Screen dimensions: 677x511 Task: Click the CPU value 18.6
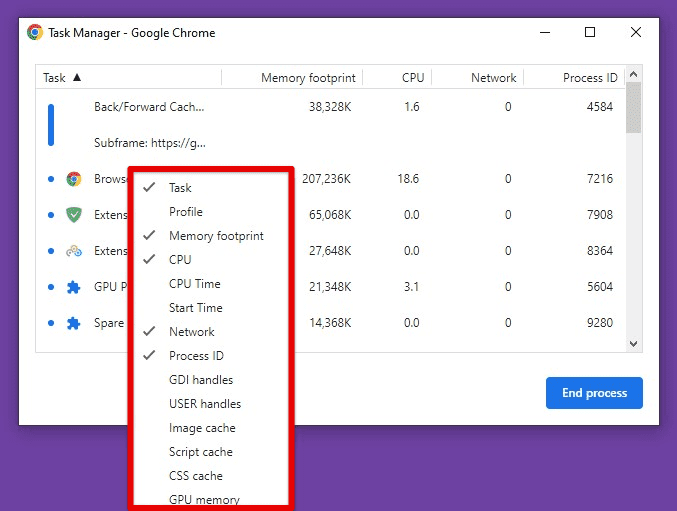pyautogui.click(x=408, y=179)
